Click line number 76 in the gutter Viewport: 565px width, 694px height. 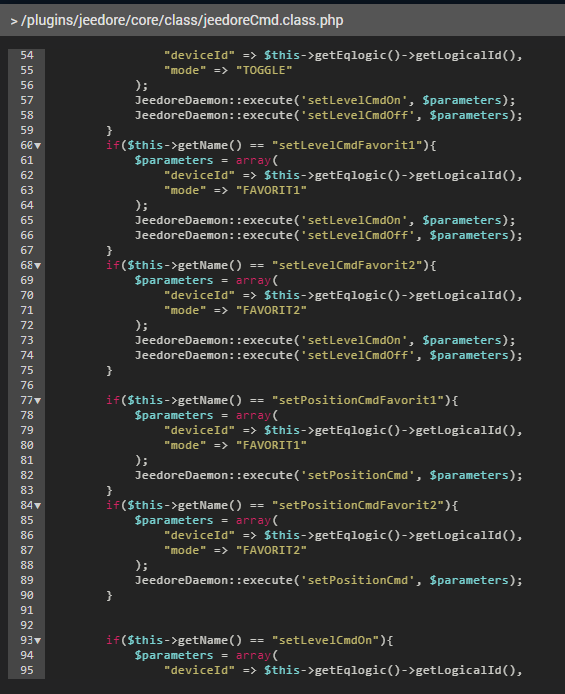coord(27,386)
